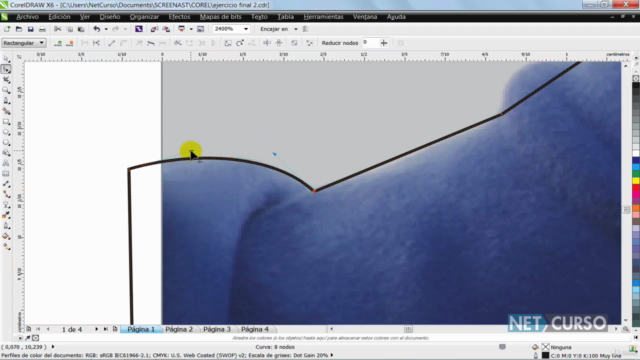Click the yellow swatch in color palette
640x360 pixels.
(636, 181)
